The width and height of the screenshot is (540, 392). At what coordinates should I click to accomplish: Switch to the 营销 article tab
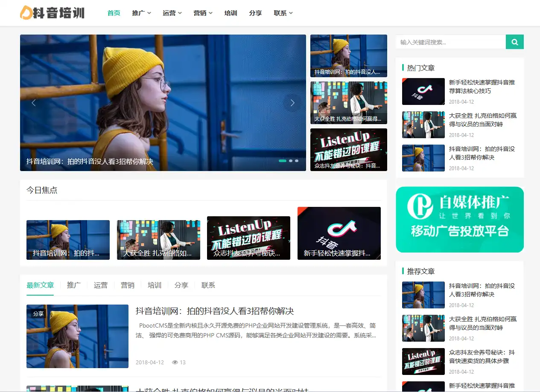(x=128, y=285)
